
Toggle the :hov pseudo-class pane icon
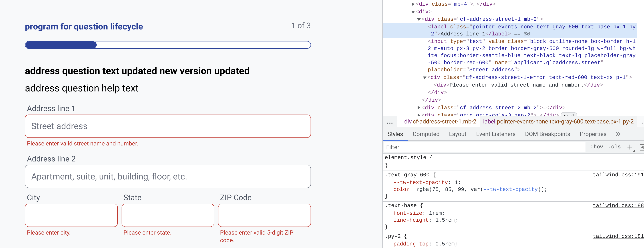[597, 147]
